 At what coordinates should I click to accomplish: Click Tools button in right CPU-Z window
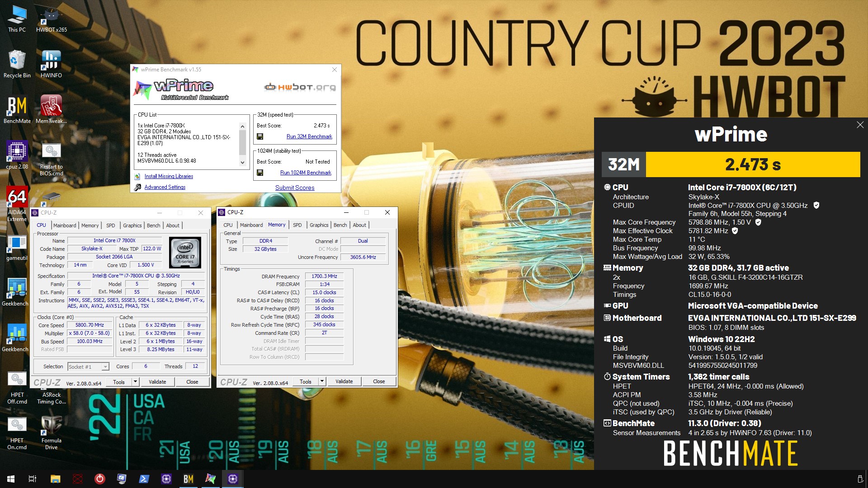tap(306, 381)
